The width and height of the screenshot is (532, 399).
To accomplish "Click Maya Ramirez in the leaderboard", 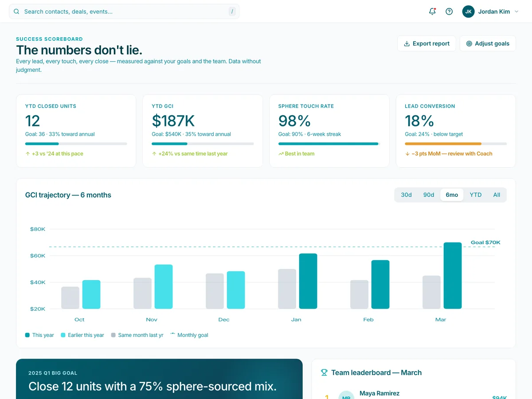I will [379, 393].
